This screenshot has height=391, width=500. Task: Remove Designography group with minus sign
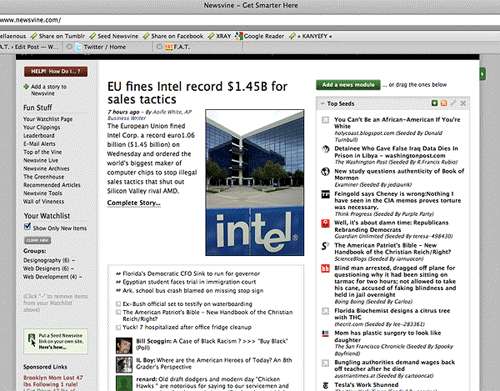point(73,260)
